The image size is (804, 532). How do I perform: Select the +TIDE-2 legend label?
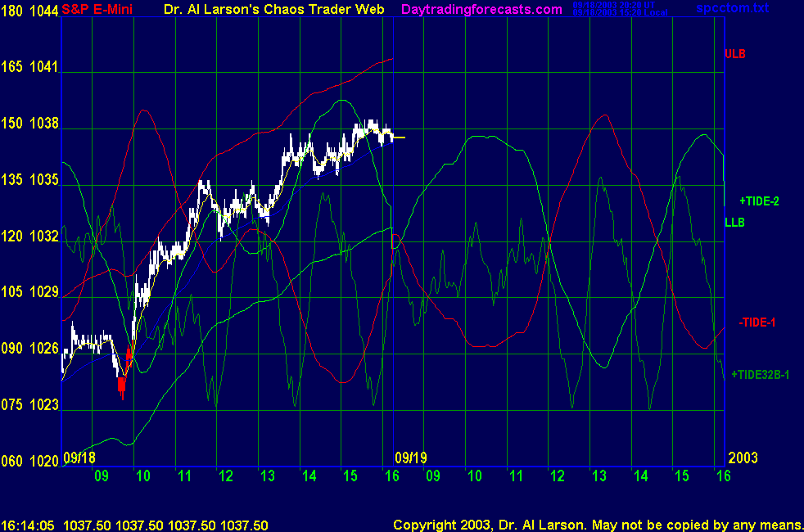pyautogui.click(x=759, y=201)
